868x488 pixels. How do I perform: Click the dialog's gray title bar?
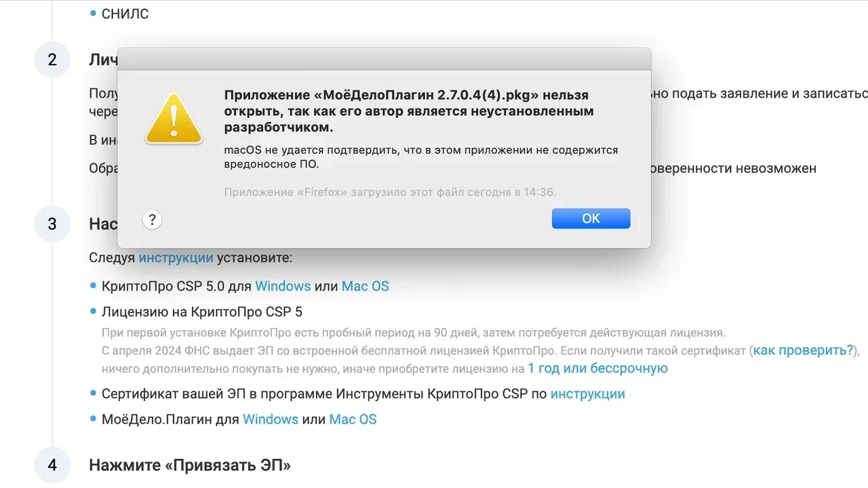click(x=384, y=58)
